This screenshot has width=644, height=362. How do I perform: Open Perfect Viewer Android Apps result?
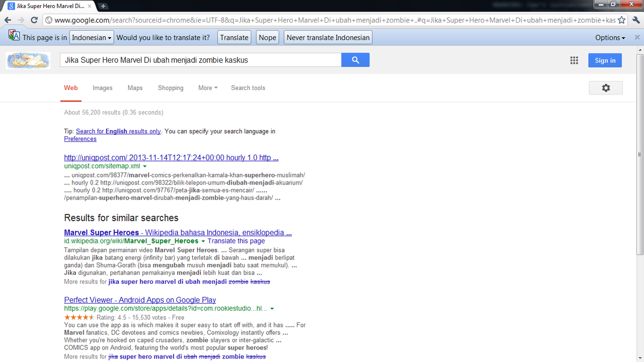[x=140, y=300]
